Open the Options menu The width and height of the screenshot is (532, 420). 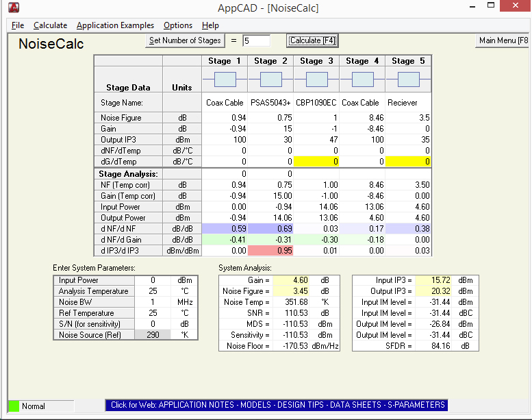tap(178, 25)
